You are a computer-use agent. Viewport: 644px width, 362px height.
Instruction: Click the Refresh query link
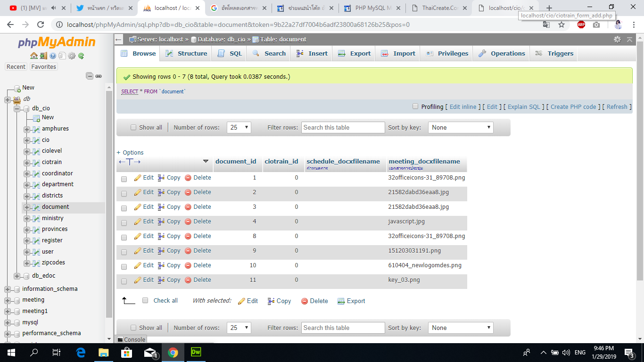(x=617, y=107)
